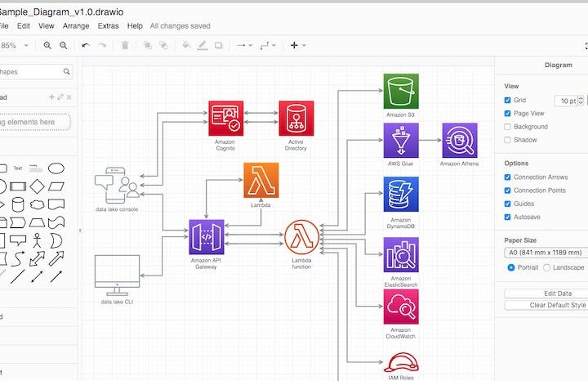This screenshot has height=381, width=588.
Task: Select the data lake console icon
Action: [x=117, y=186]
